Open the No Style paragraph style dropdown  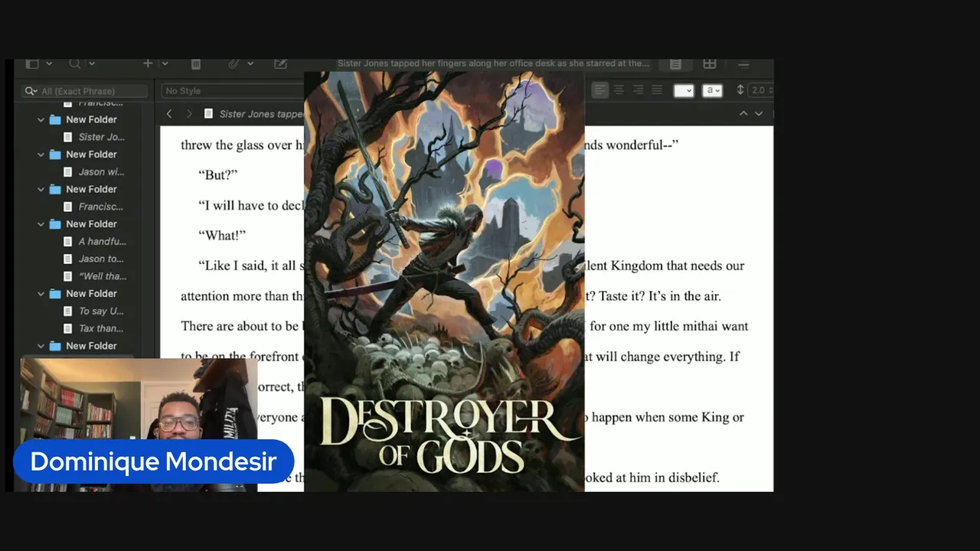click(234, 91)
